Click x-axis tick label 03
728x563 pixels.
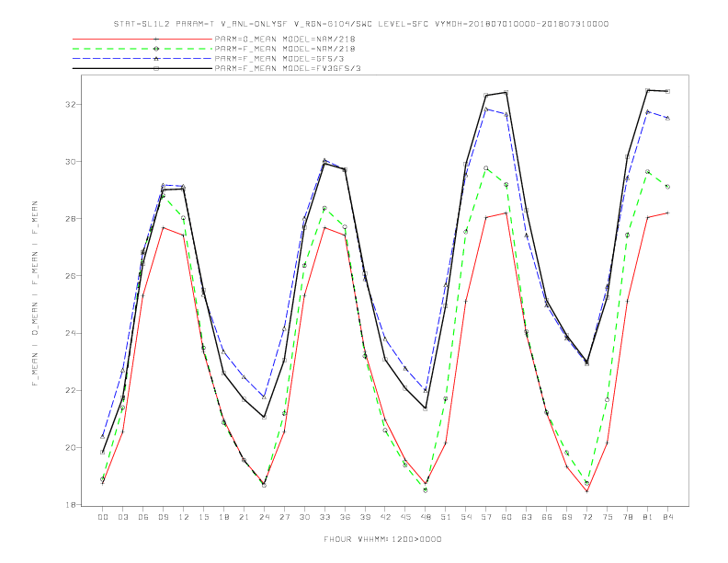(x=122, y=517)
